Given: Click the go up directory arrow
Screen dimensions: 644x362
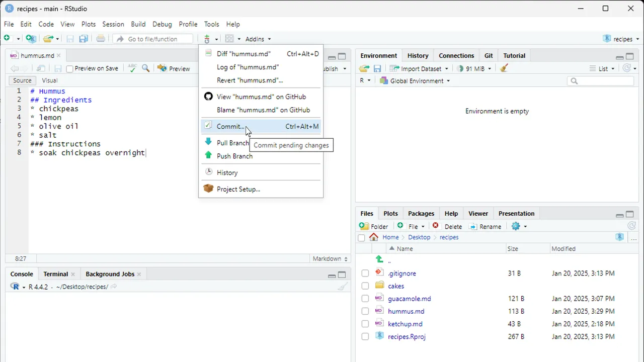Looking at the screenshot, I should click(x=379, y=259).
